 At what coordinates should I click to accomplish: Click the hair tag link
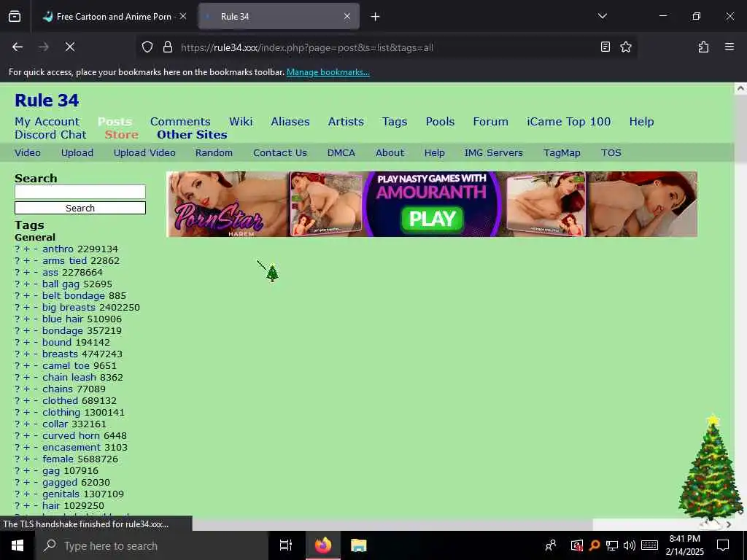(x=51, y=505)
